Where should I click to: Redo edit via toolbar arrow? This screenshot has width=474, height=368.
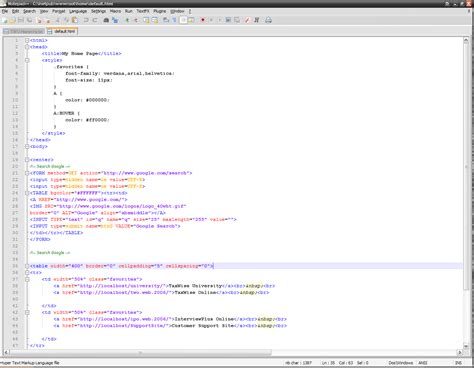(95, 20)
